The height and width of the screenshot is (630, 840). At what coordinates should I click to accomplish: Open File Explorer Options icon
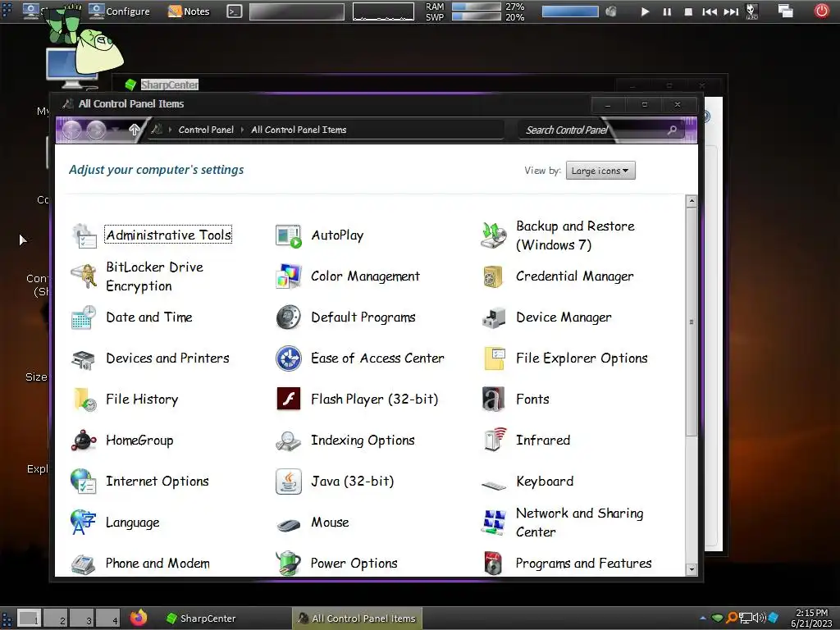(493, 358)
